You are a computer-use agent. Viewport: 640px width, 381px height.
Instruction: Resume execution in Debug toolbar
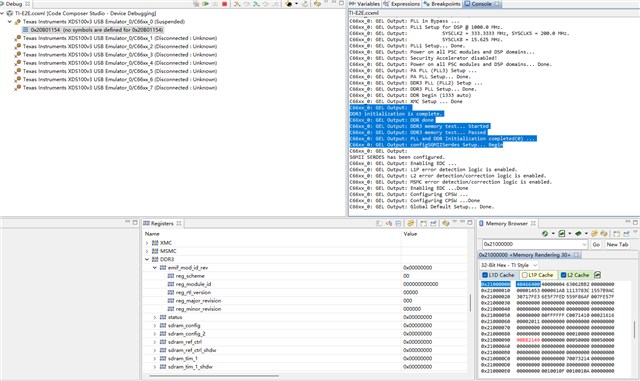(206, 4)
